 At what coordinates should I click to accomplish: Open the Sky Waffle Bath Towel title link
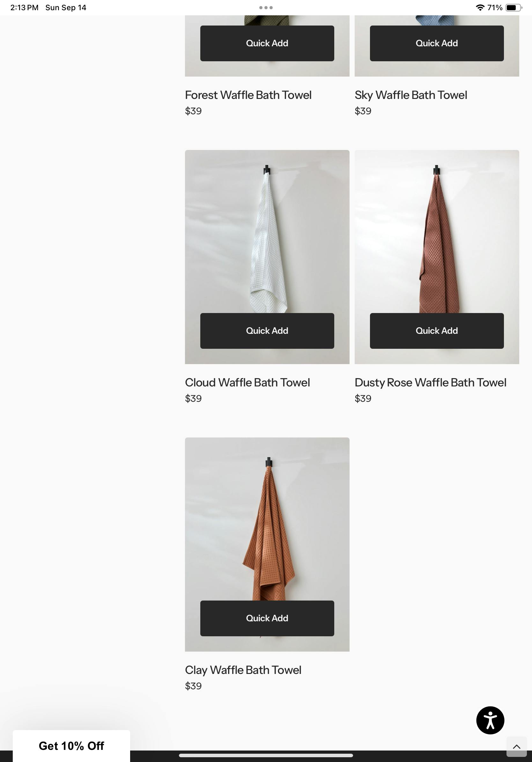click(x=410, y=95)
